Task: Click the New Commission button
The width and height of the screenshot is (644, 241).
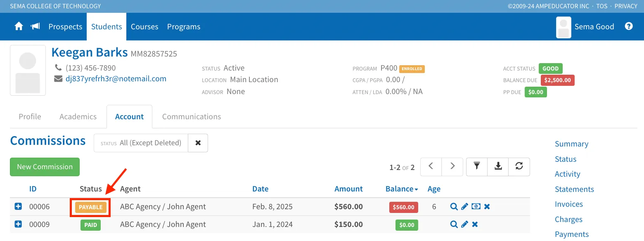Action: [45, 167]
